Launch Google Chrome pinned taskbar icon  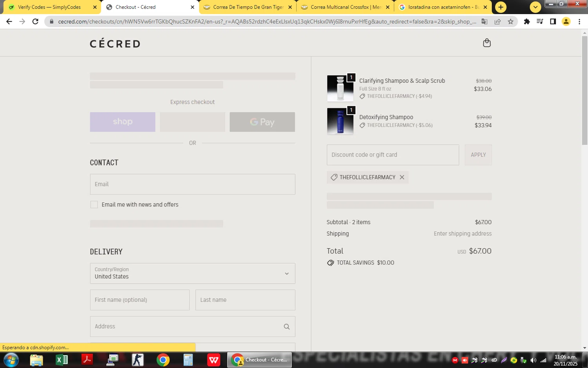(163, 360)
